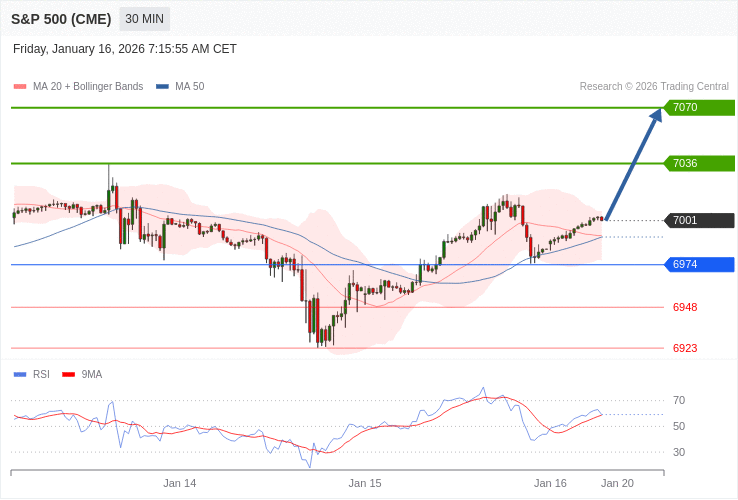Select the MA 20 + Bollinger Bands legend label
This screenshot has width=738, height=500.
tap(88, 87)
